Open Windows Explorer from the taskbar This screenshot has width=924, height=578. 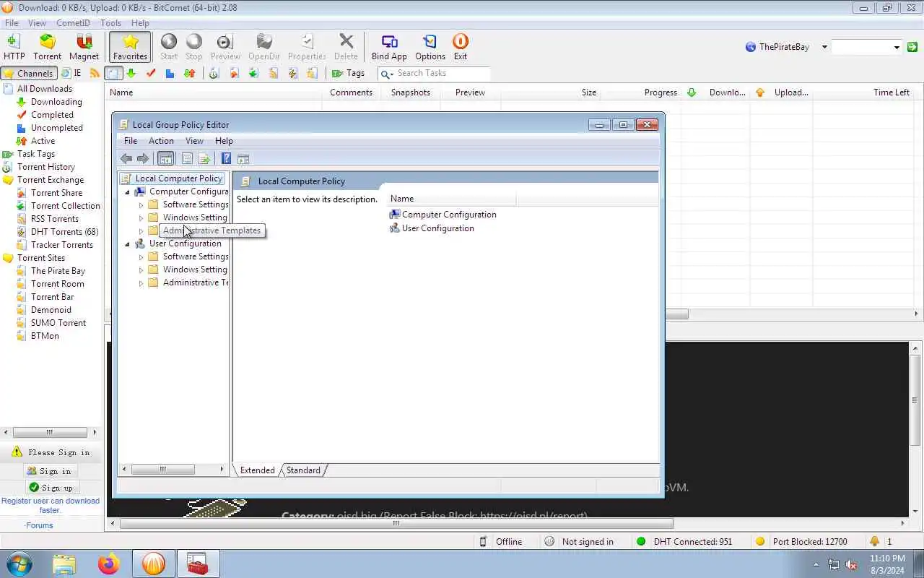64,564
